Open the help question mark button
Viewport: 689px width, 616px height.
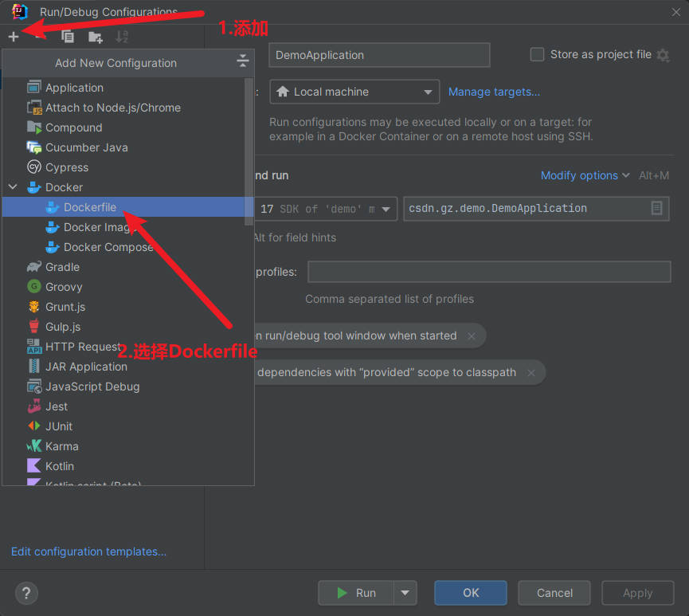26,593
